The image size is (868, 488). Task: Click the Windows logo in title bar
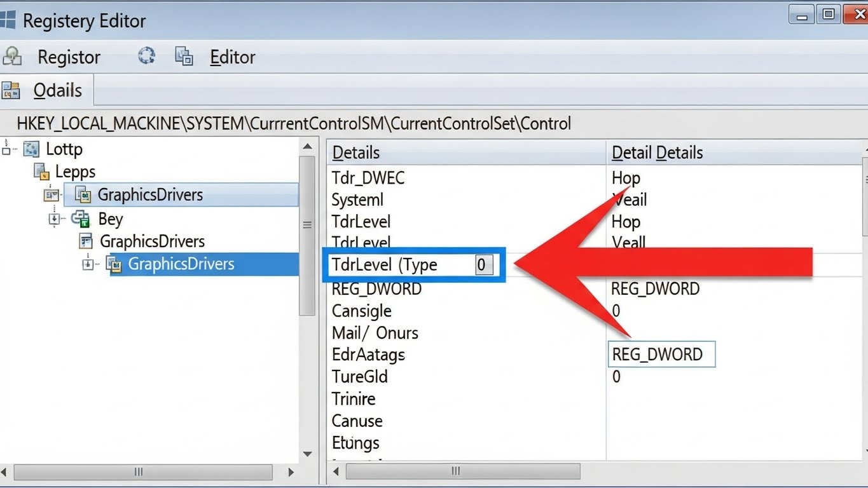click(8, 20)
